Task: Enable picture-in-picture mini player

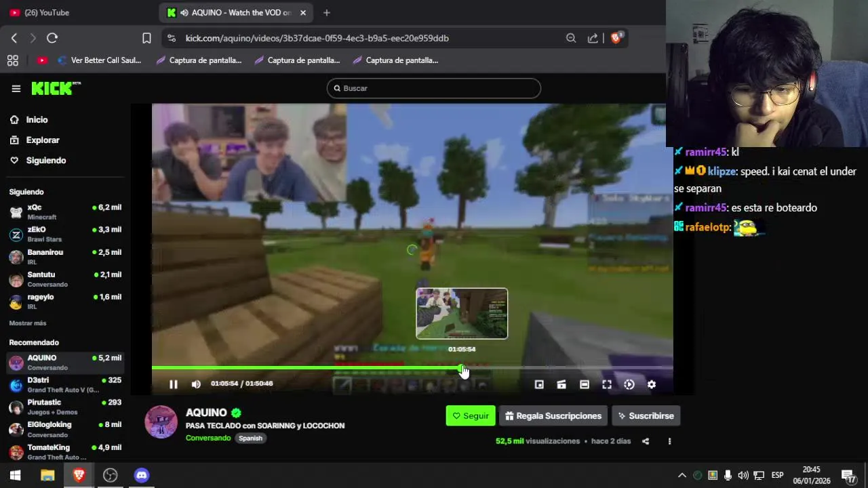Action: (x=539, y=384)
